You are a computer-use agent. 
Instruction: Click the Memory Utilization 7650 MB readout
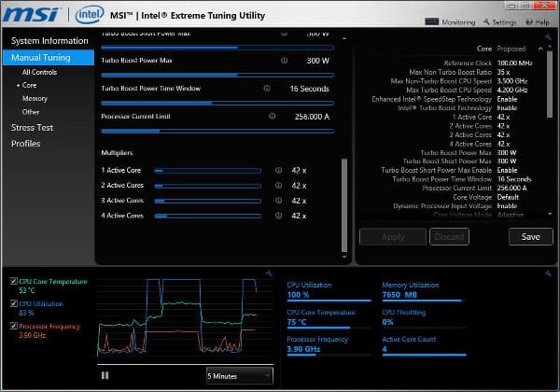(x=399, y=295)
